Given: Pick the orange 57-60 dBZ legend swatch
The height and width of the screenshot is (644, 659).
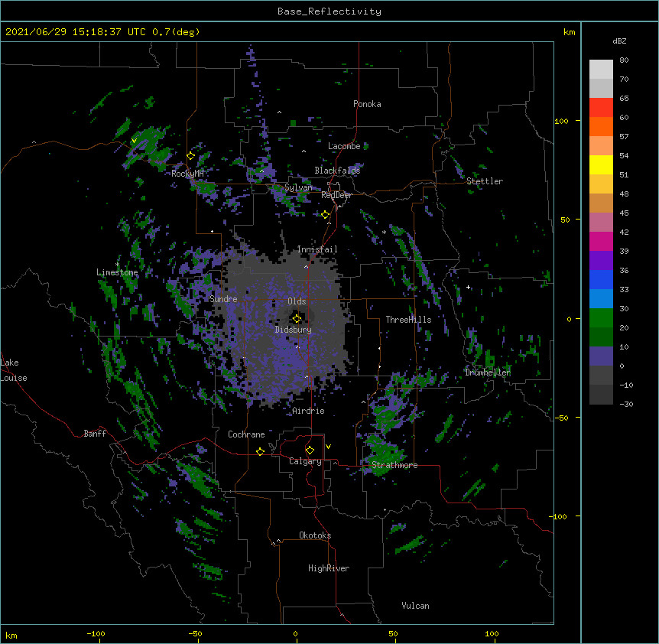Looking at the screenshot, I should (601, 127).
